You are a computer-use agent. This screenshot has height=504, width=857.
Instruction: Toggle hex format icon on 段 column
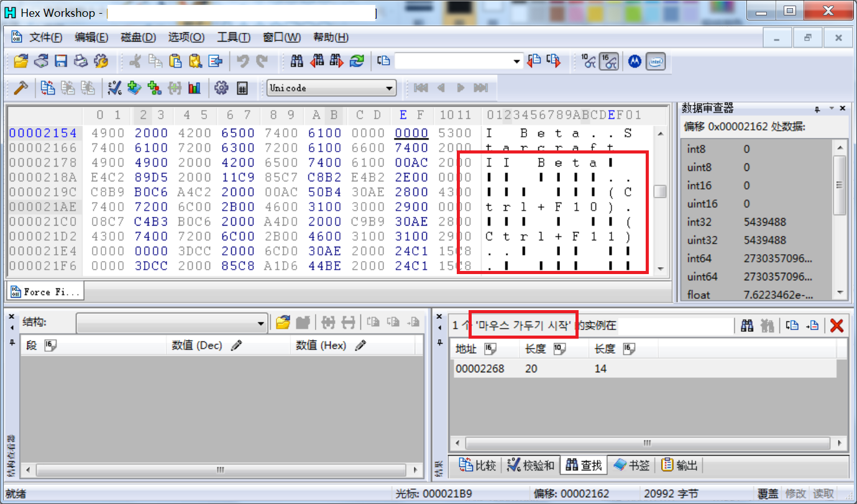click(50, 345)
